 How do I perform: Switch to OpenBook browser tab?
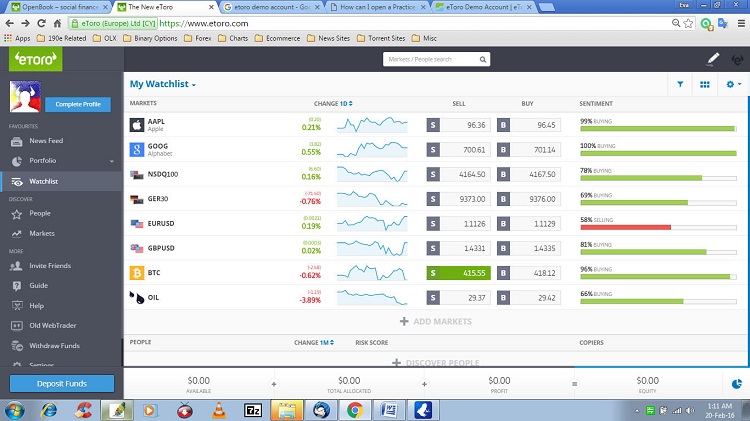point(60,7)
